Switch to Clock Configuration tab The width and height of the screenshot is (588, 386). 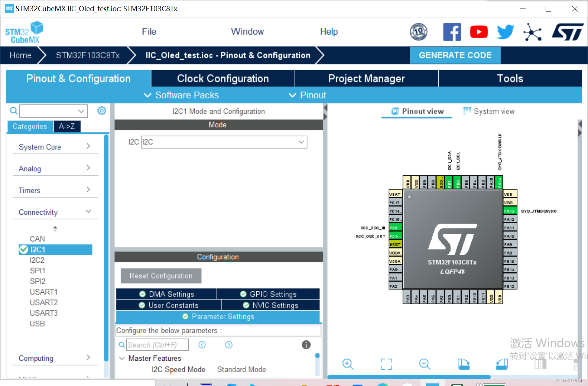point(223,78)
